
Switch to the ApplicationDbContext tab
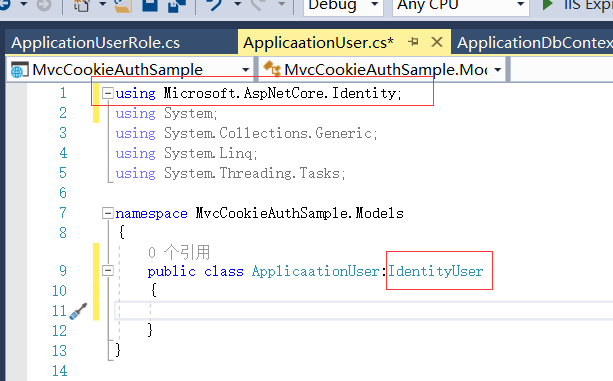coord(535,43)
